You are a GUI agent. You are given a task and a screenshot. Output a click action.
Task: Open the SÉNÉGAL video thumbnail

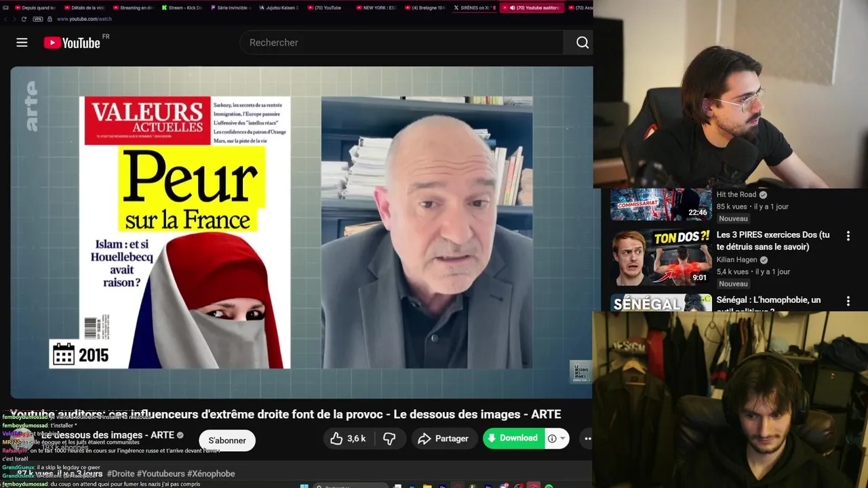tap(661, 303)
